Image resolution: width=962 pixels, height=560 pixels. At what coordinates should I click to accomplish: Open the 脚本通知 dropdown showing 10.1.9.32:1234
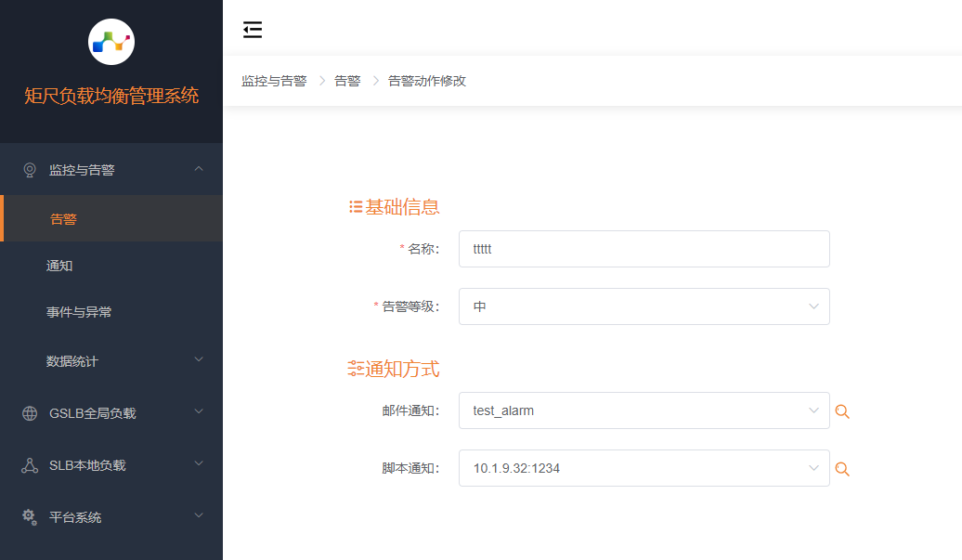[x=643, y=468]
